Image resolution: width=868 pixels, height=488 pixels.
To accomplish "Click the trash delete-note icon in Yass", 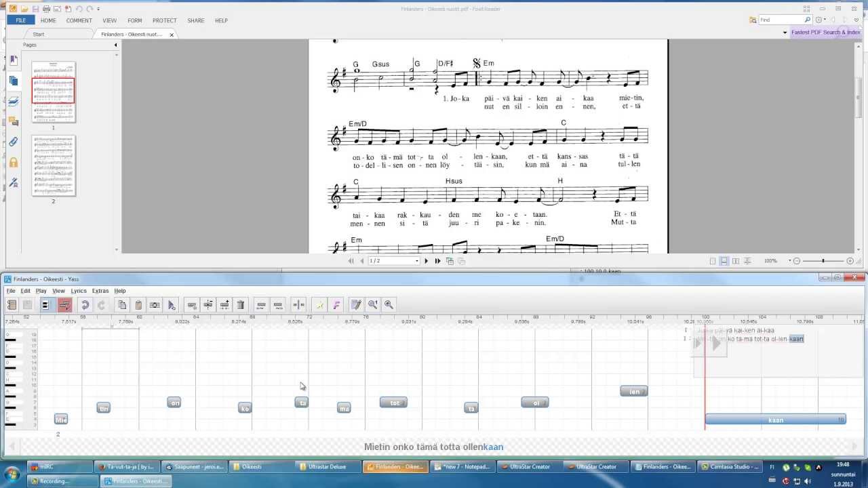I will pyautogui.click(x=241, y=305).
